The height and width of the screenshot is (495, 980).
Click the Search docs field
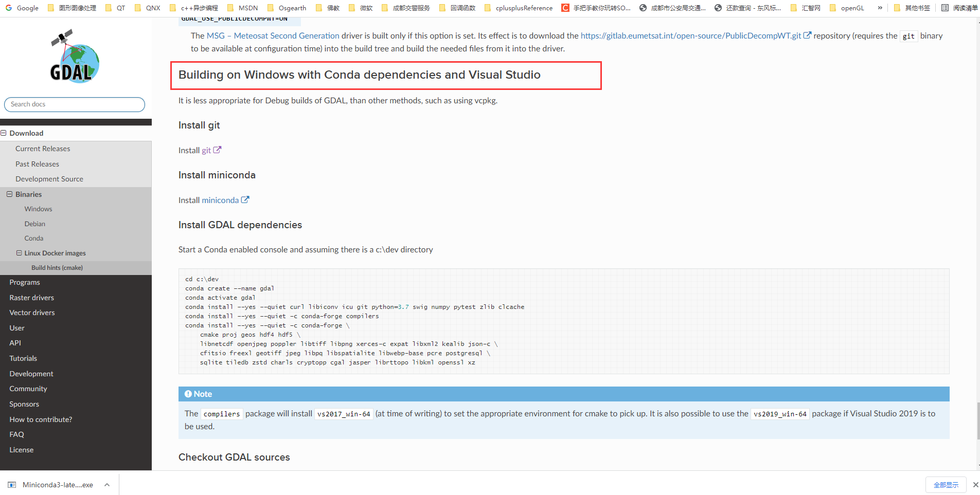pyautogui.click(x=75, y=104)
